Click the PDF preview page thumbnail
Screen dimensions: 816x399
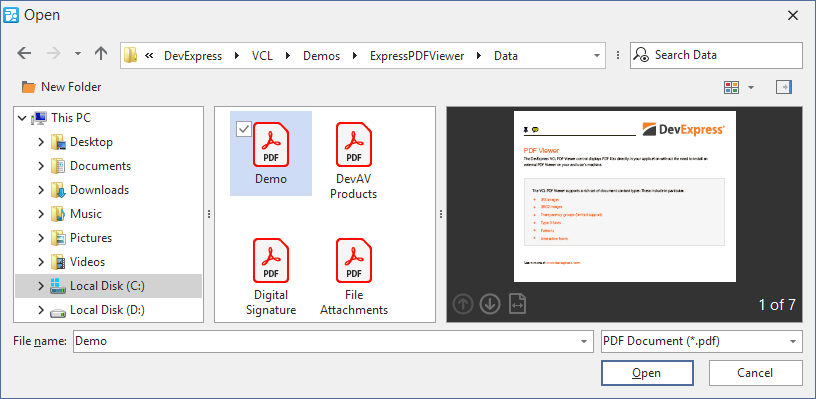click(624, 196)
